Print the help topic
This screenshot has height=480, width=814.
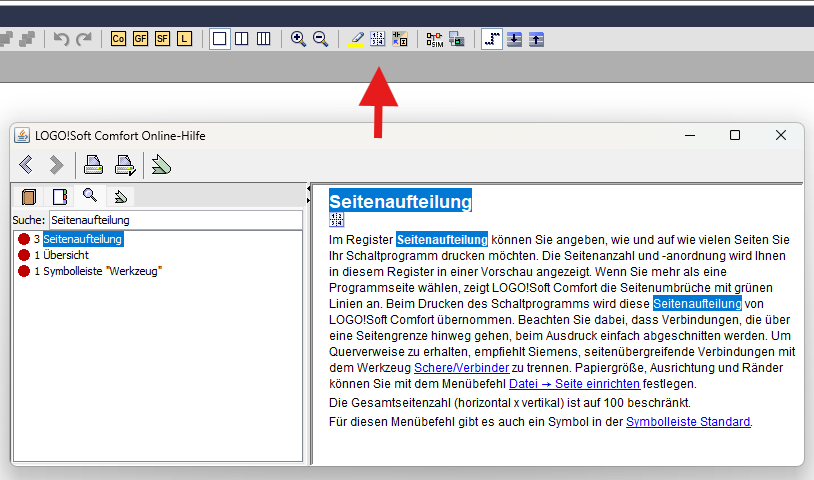93,165
